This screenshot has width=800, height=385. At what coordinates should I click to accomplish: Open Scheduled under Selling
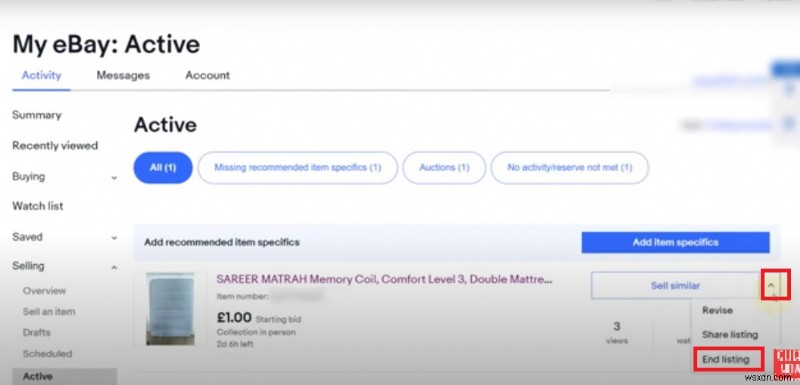click(47, 353)
